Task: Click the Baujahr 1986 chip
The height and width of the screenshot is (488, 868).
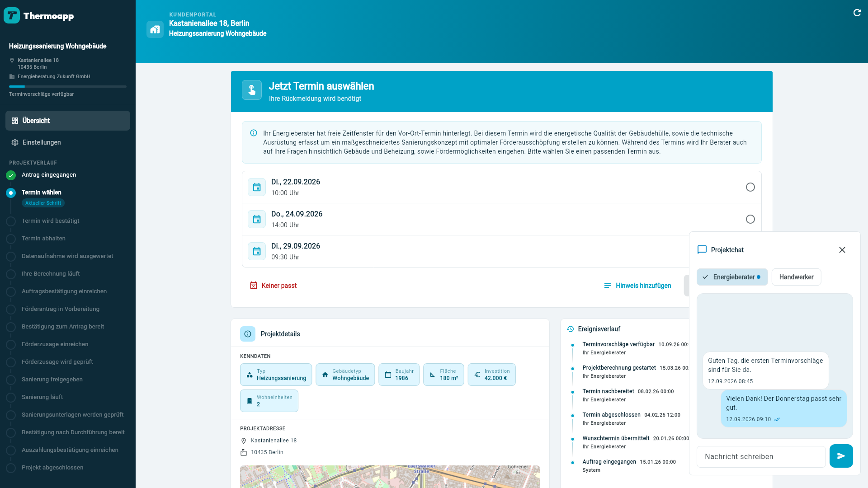Action: 399,375
